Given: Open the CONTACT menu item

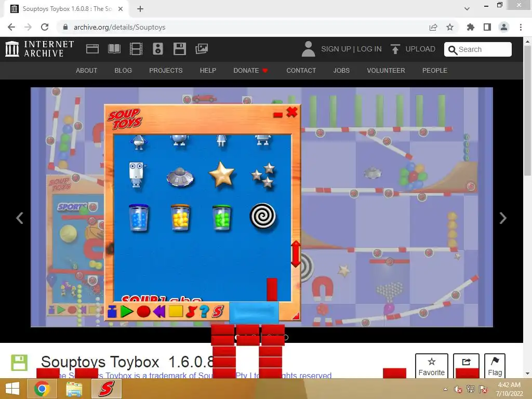Looking at the screenshot, I should (301, 70).
